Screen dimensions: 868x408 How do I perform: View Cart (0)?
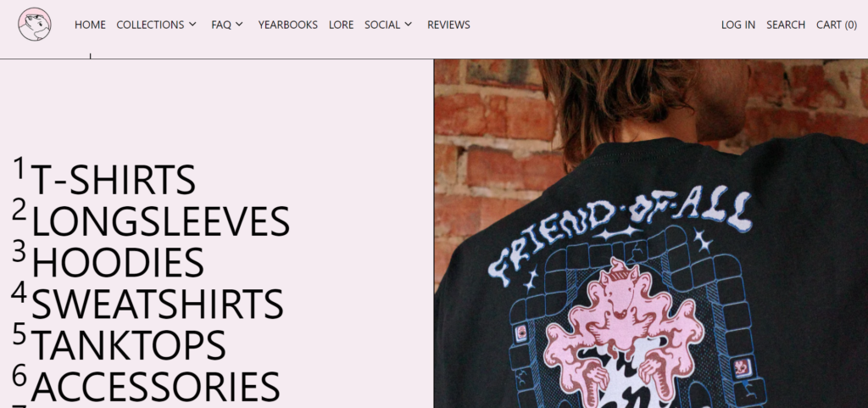(x=837, y=25)
